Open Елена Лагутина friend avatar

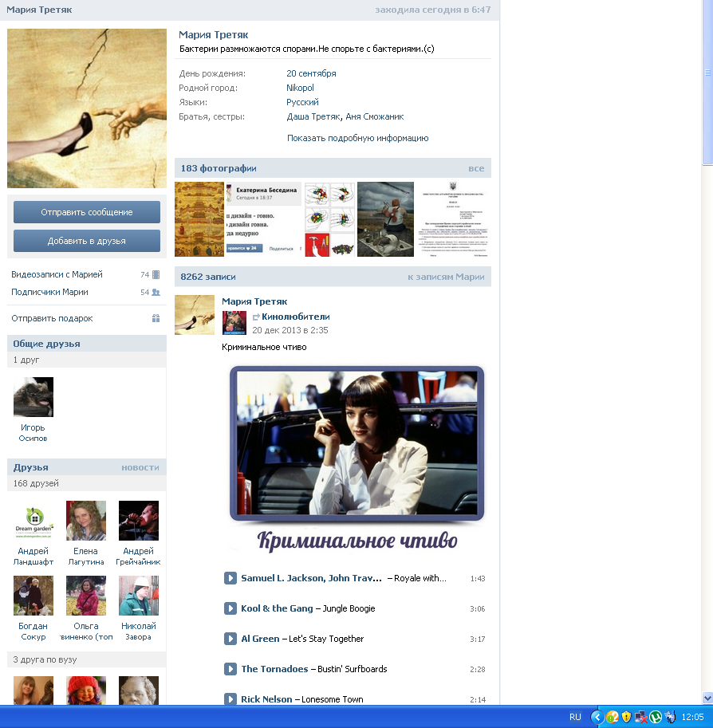point(86,521)
